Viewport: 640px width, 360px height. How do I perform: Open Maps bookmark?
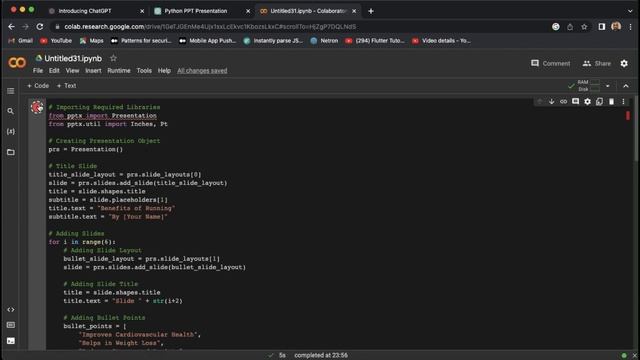[x=91, y=40]
